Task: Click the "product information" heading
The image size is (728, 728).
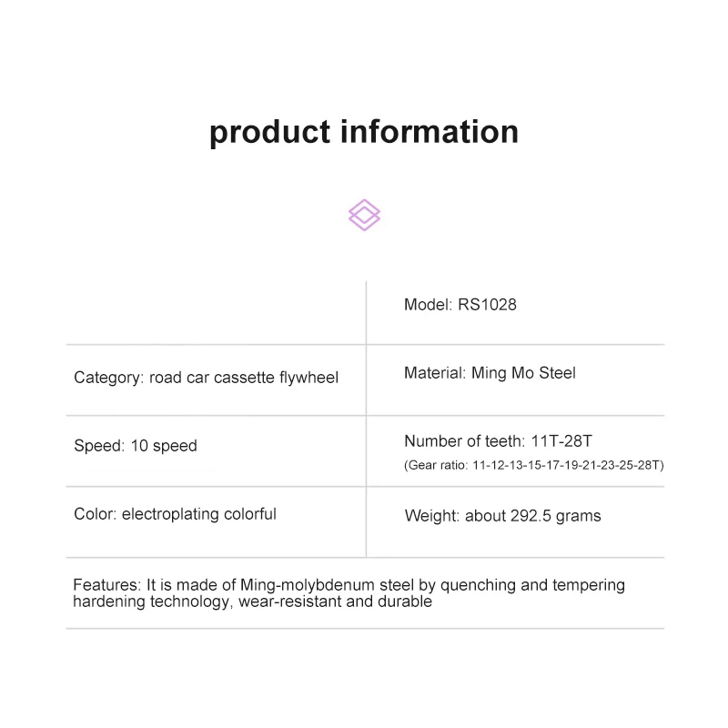Action: (x=364, y=131)
